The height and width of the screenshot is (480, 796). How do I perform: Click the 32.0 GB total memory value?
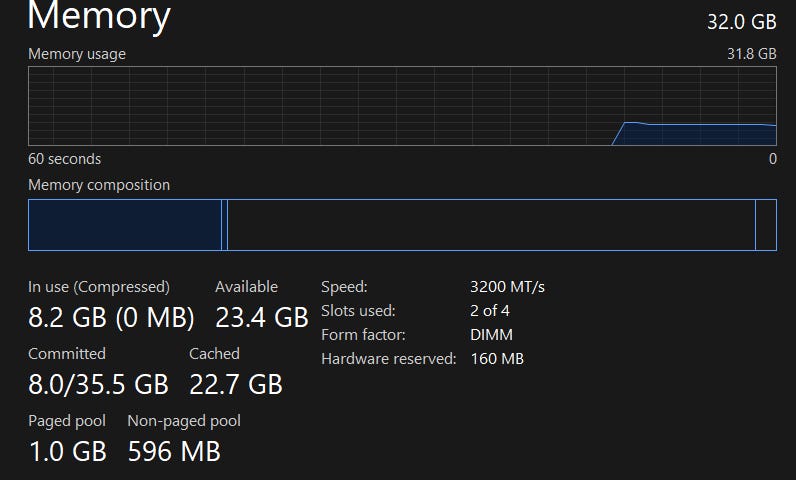coord(743,22)
